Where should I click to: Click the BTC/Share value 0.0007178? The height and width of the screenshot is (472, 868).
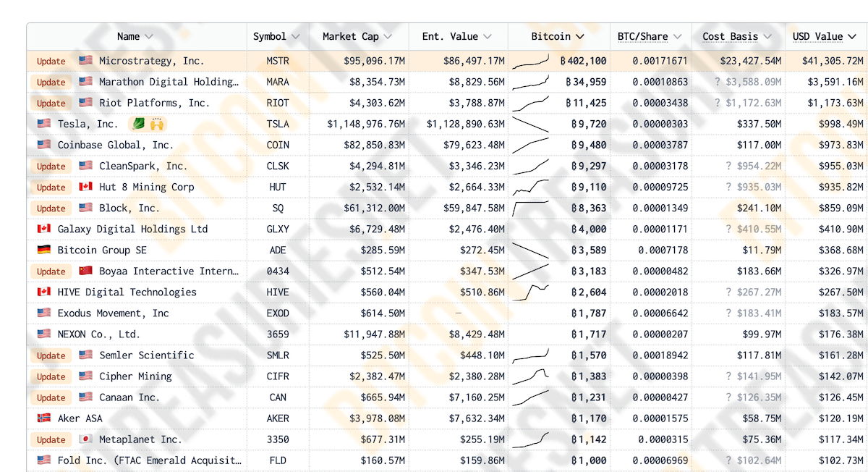click(663, 250)
